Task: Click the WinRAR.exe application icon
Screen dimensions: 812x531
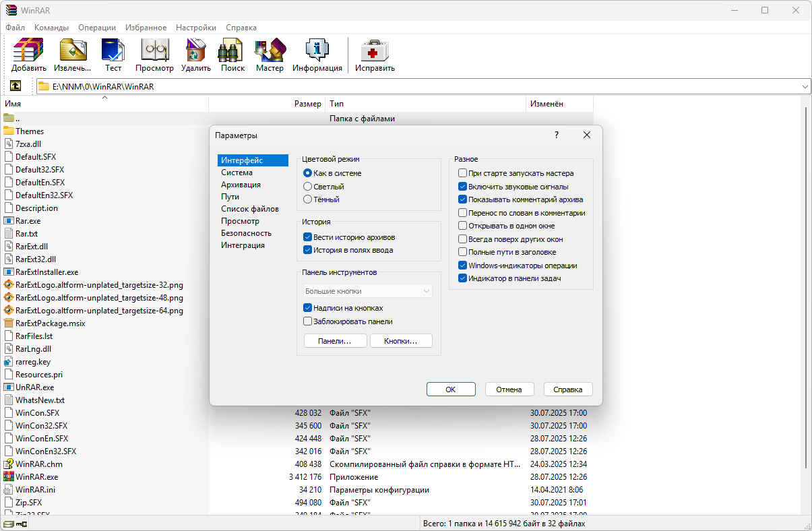Action: tap(9, 476)
